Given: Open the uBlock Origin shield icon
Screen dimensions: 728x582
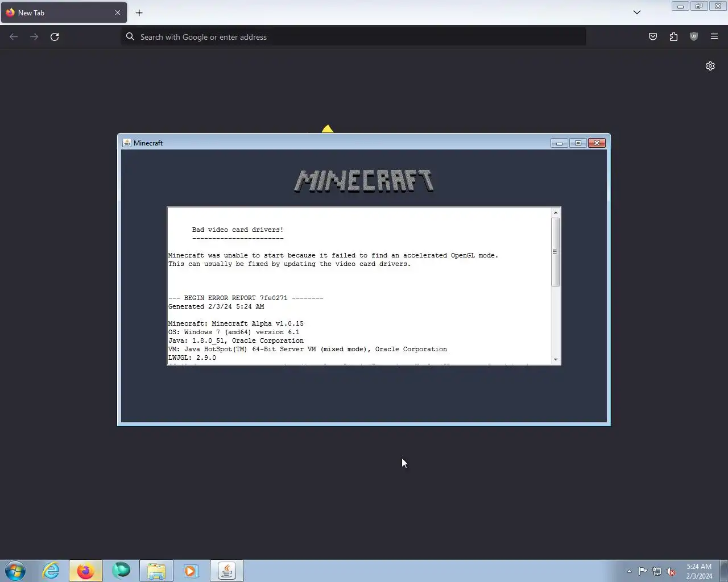Looking at the screenshot, I should click(694, 37).
